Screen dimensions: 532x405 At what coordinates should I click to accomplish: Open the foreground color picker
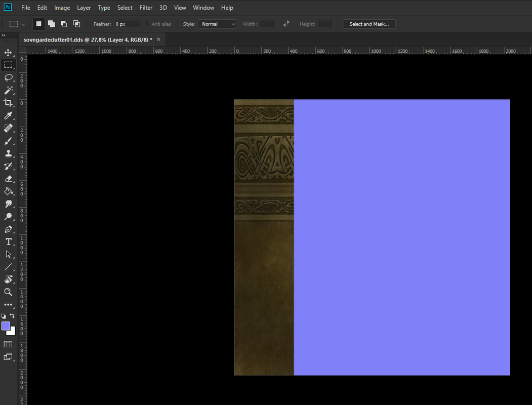6,326
